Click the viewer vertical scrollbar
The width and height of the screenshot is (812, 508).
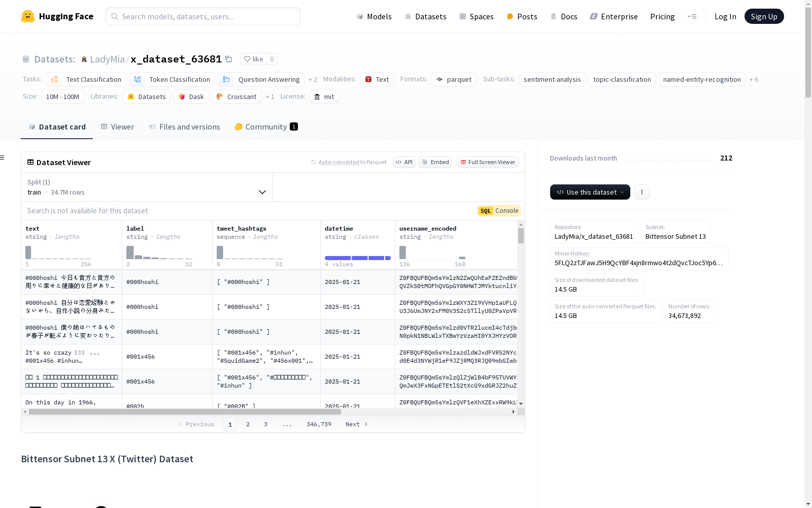[521, 236]
